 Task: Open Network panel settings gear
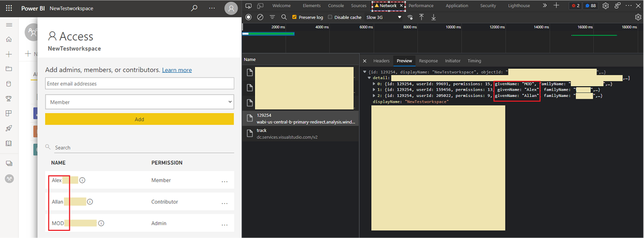(x=638, y=17)
